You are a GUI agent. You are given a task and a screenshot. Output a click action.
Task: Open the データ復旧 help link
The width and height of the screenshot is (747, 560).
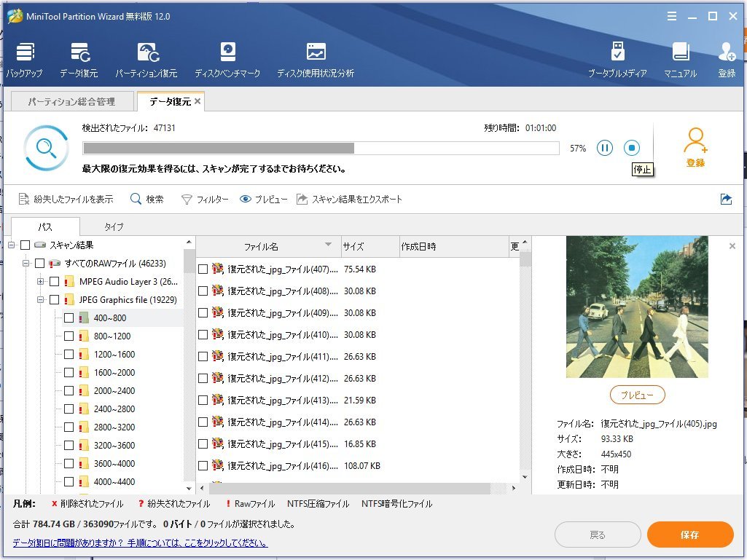[140, 543]
